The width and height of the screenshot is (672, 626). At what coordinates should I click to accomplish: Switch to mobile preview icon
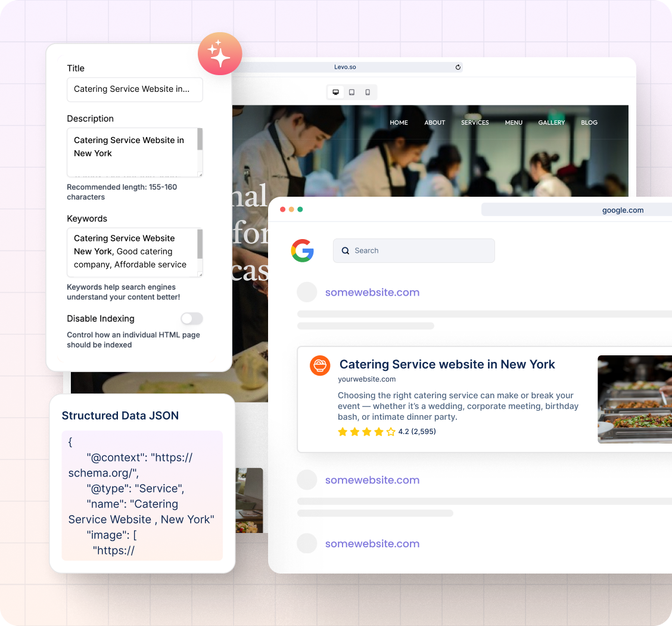(x=368, y=92)
